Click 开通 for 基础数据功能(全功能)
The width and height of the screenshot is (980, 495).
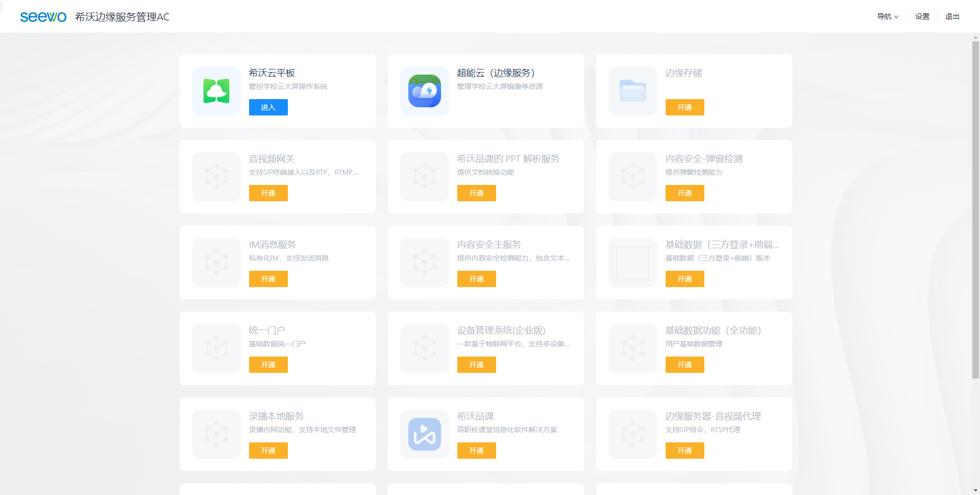685,365
